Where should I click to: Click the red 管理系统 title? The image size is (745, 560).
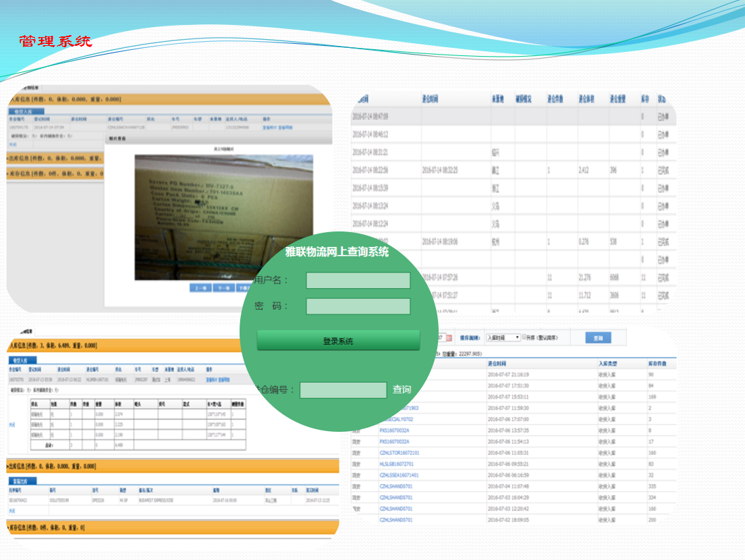pyautogui.click(x=55, y=41)
